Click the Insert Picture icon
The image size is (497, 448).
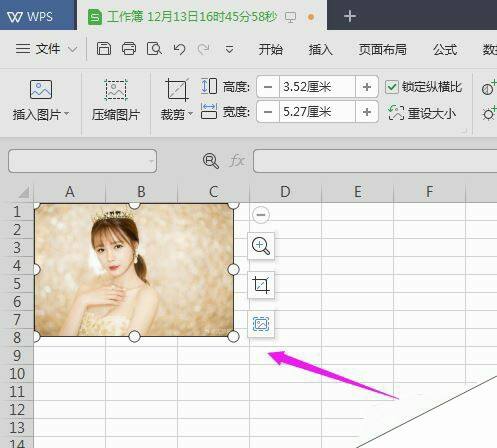41,89
